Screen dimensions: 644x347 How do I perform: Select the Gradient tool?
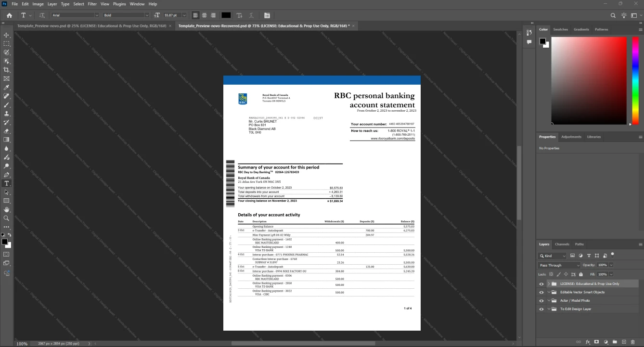(x=7, y=140)
